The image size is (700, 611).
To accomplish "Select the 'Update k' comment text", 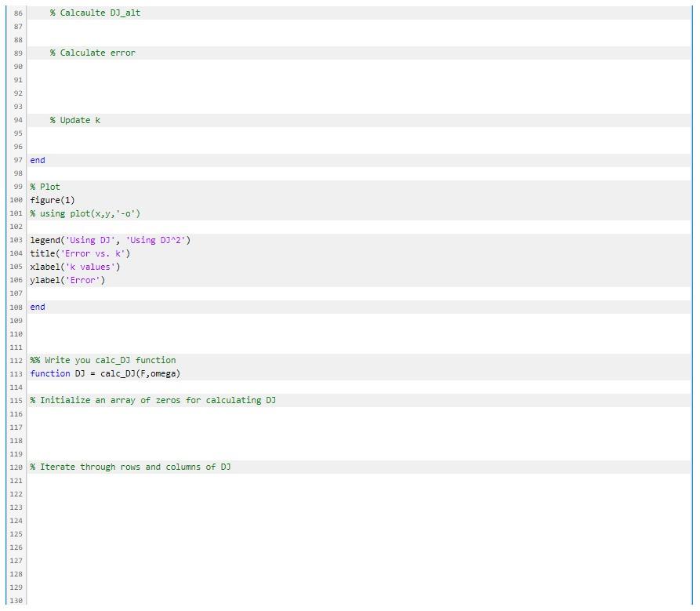I will 74,120.
